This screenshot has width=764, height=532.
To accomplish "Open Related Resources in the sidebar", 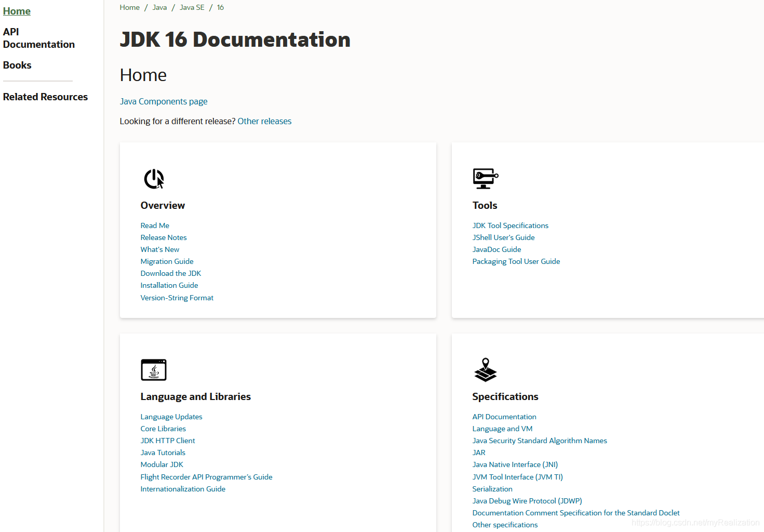I will (x=45, y=97).
